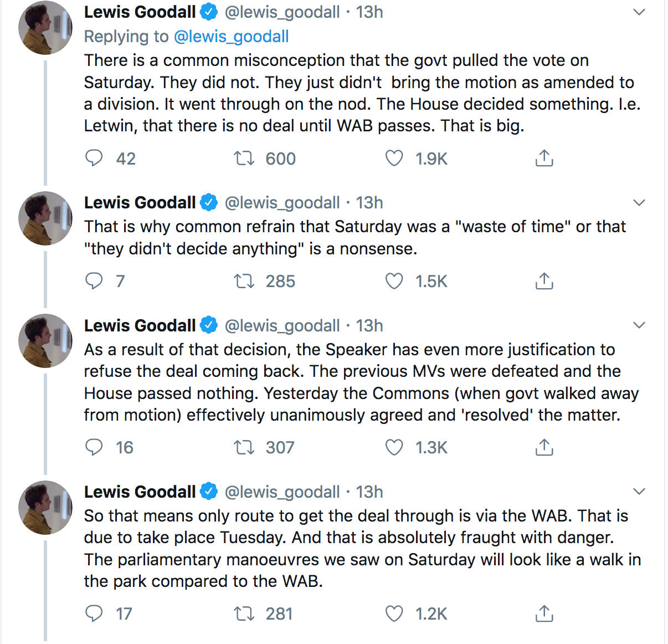Open profile avatar beside the last tweet
Viewport: 668px width, 644px height.
pos(45,507)
